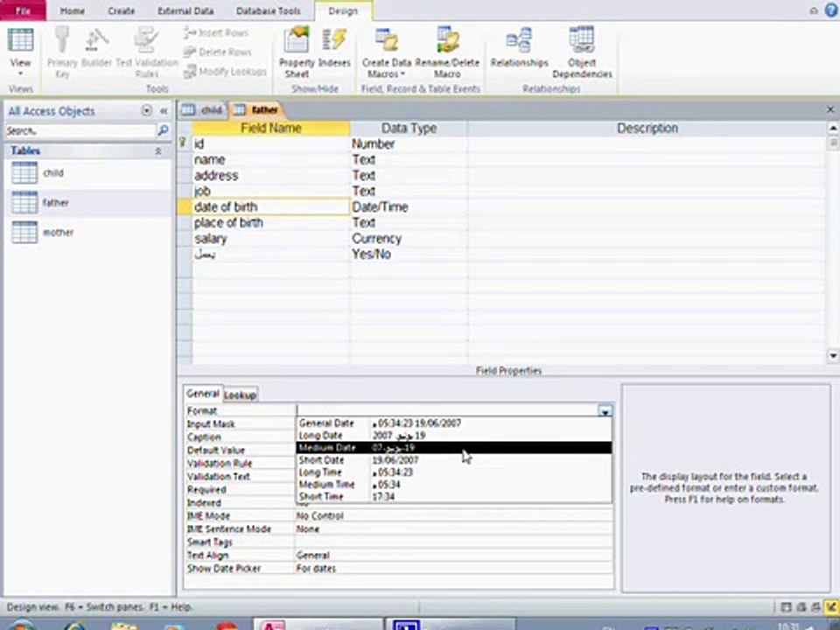
Task: Open the Indexes window
Action: tap(334, 48)
